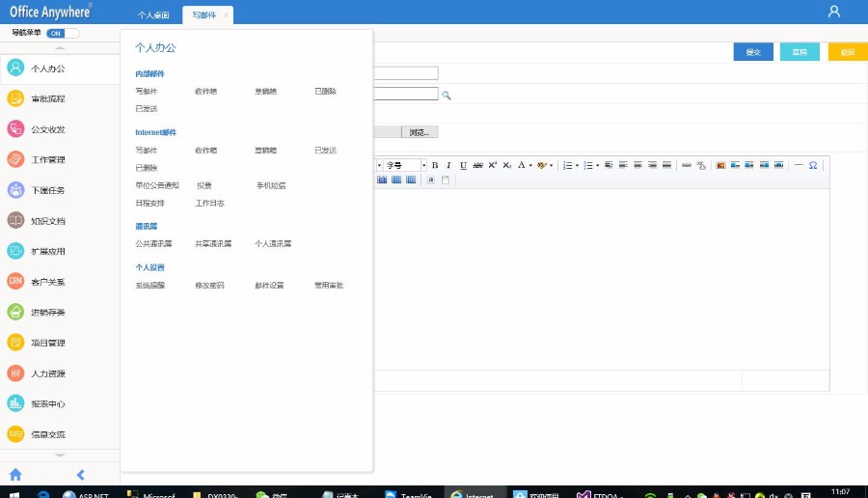Close the 写邮件 tab
This screenshot has height=498, width=868.
[x=226, y=14]
